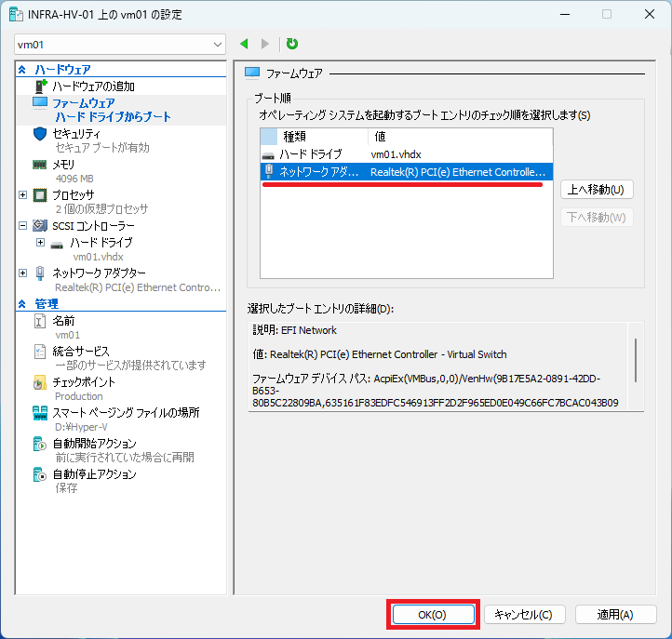Click the Production checkpoint text
The height and width of the screenshot is (639, 672).
tap(79, 396)
